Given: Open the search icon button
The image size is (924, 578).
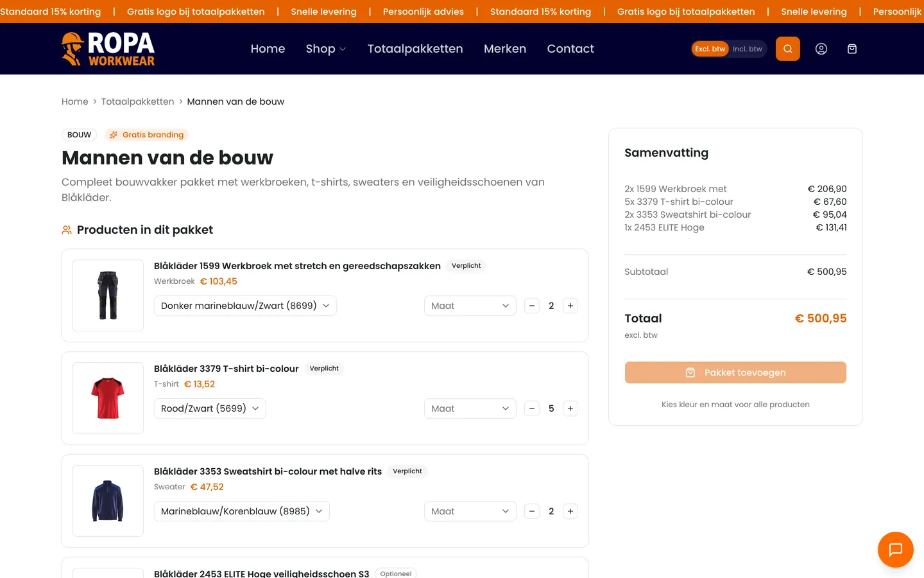Looking at the screenshot, I should 787,49.
